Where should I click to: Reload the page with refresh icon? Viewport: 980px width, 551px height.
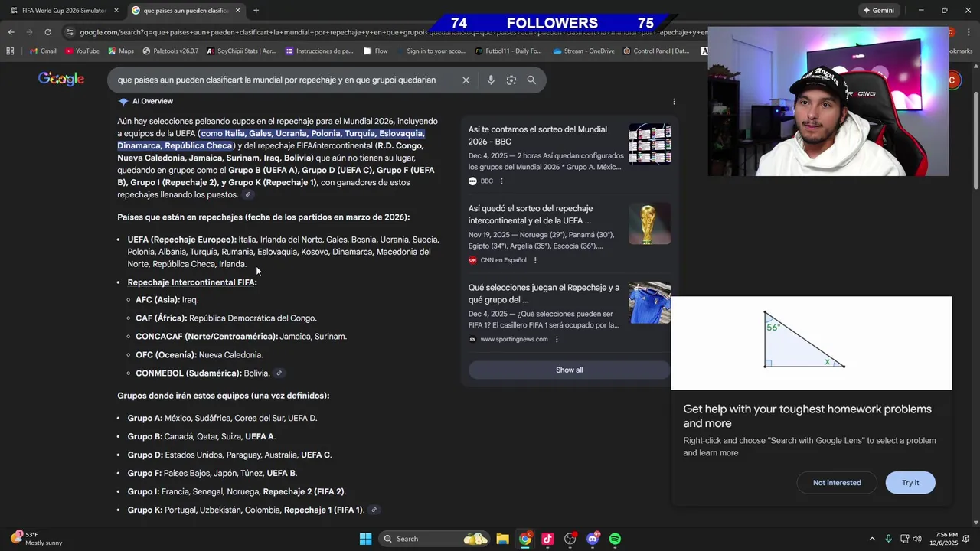coord(47,32)
